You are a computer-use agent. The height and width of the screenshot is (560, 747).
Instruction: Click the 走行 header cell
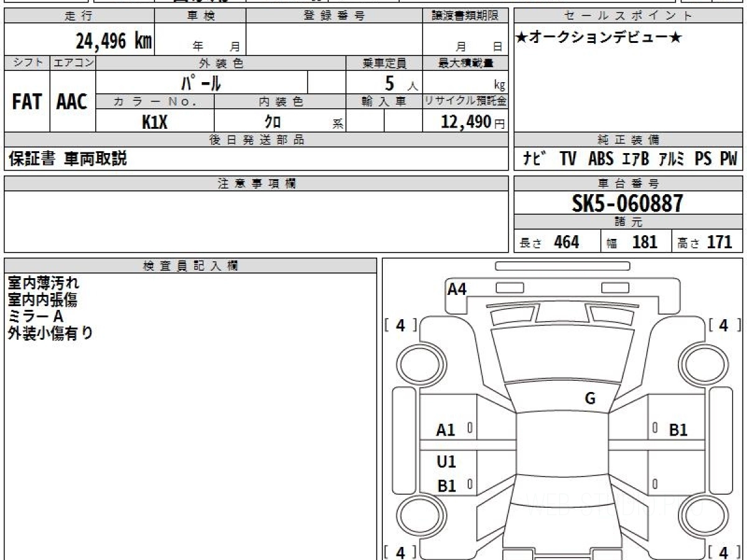point(78,16)
